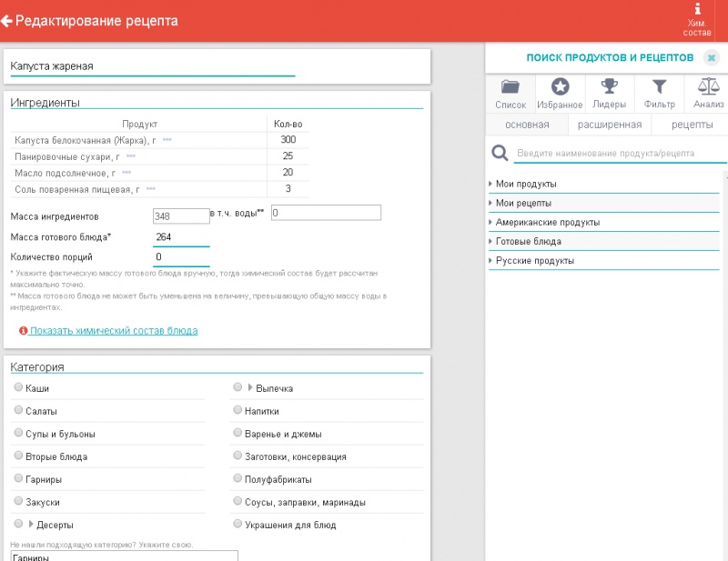Screen dimensions: 728x561
Task: Click ingredient name Панировочные сухари
Action: point(67,156)
